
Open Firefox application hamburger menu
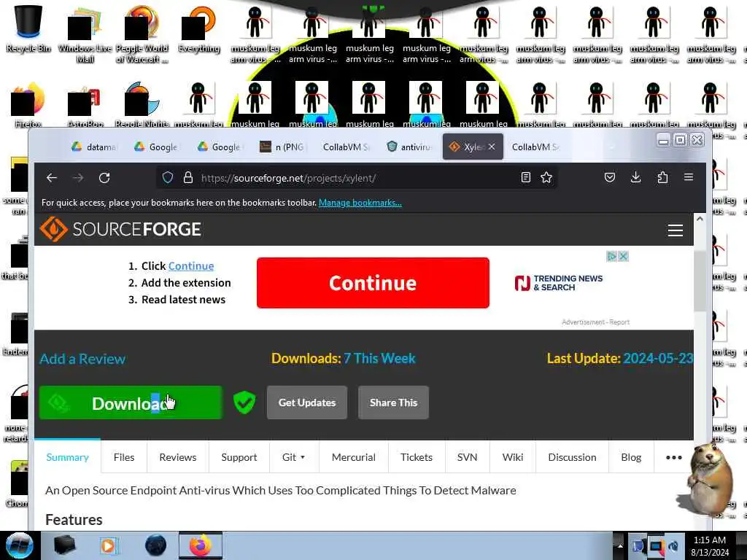[x=689, y=177]
